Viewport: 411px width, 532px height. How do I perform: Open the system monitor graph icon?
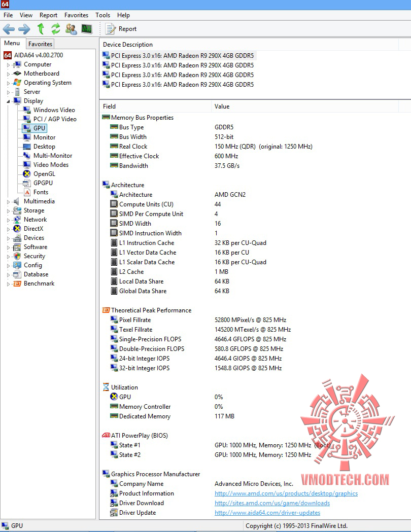click(x=87, y=29)
